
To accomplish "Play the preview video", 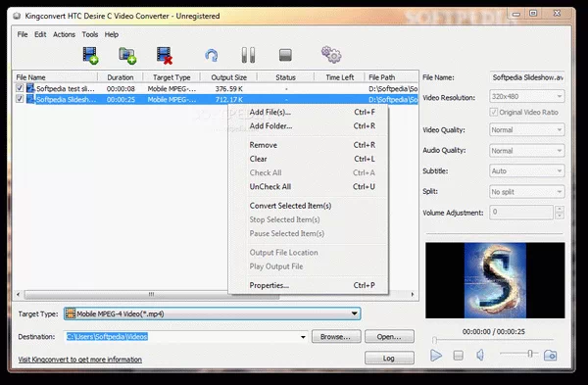I will [x=436, y=355].
